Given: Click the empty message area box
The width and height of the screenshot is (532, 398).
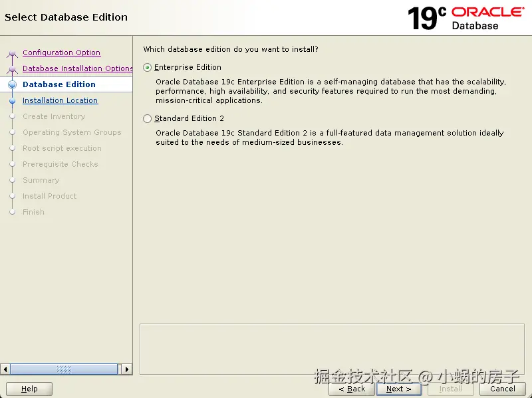Looking at the screenshot, I should pos(332,349).
